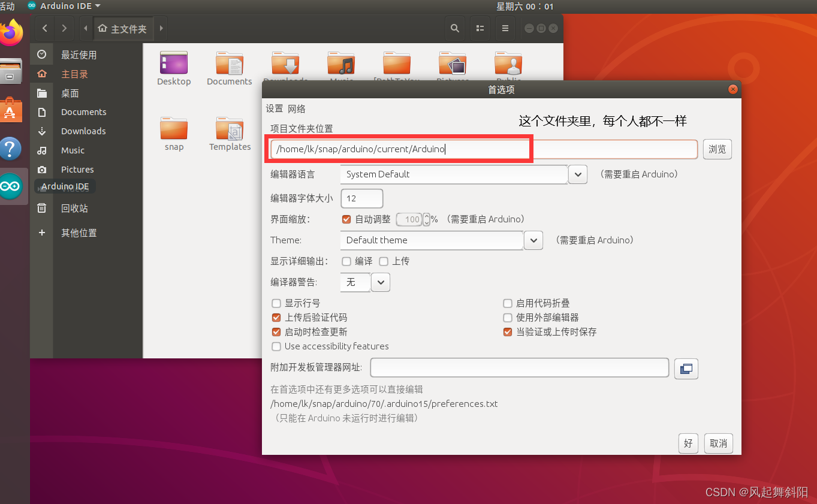This screenshot has width=817, height=504.
Task: Click the arrow beside editor language combo
Action: coord(577,174)
